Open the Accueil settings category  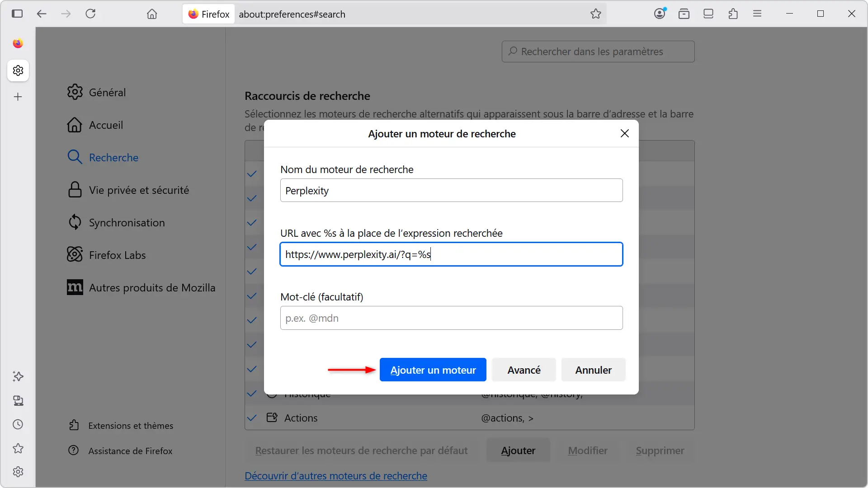[95, 125]
